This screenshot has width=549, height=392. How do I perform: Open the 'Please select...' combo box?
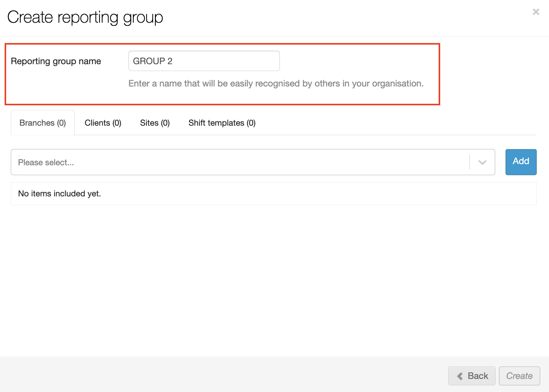(x=238, y=162)
